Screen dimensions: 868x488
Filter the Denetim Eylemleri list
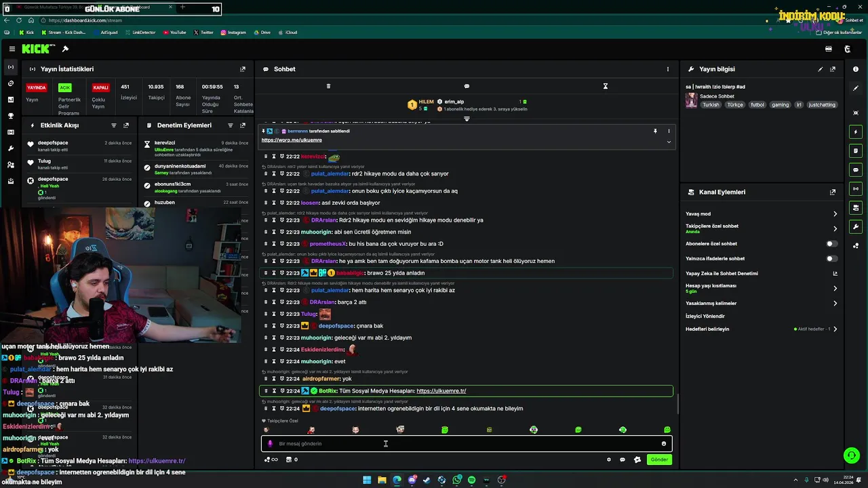[x=231, y=125]
